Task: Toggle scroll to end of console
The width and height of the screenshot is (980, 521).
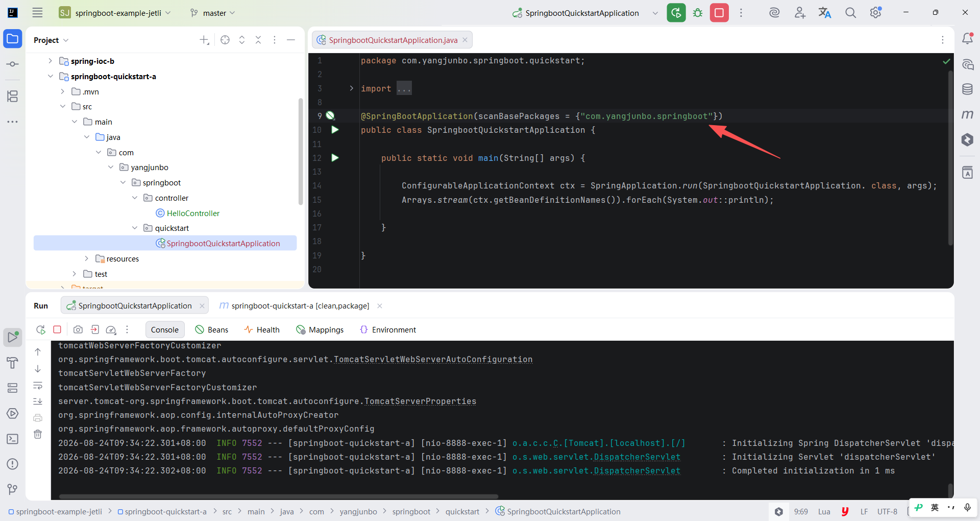Action: click(38, 401)
